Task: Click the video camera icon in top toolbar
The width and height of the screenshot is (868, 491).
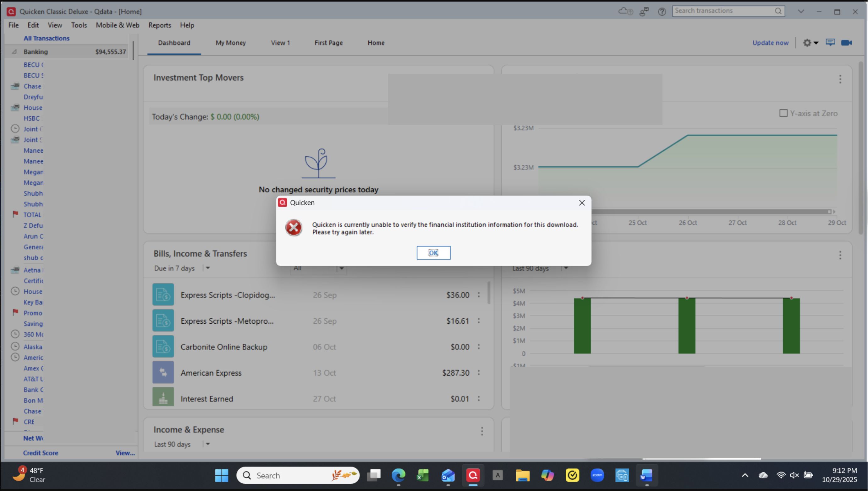Action: point(846,43)
